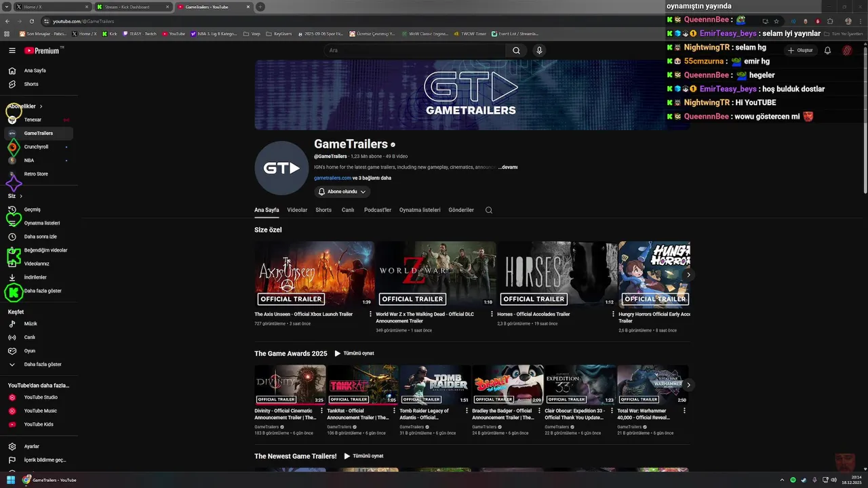Switch to Canlı channel tab

click(348, 210)
